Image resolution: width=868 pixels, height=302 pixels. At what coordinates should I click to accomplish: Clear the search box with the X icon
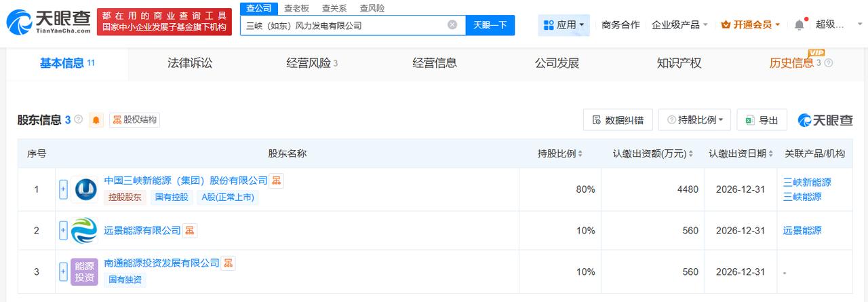pyautogui.click(x=452, y=25)
